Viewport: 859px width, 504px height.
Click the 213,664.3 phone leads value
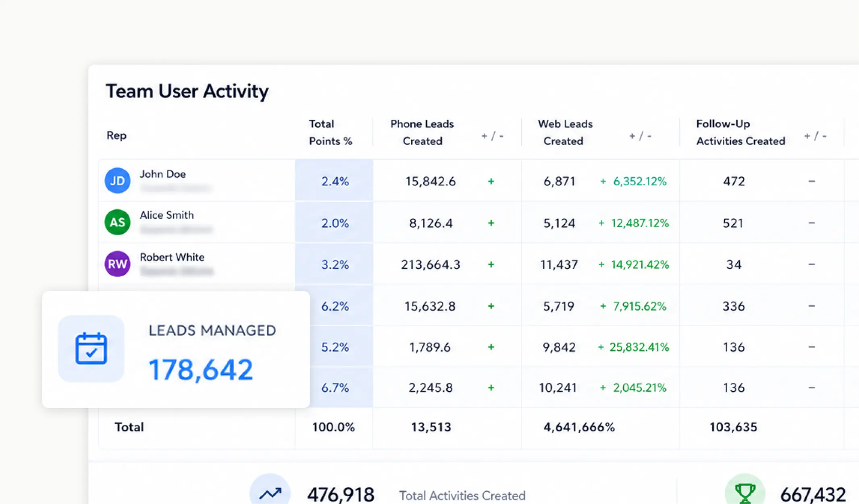[431, 264]
